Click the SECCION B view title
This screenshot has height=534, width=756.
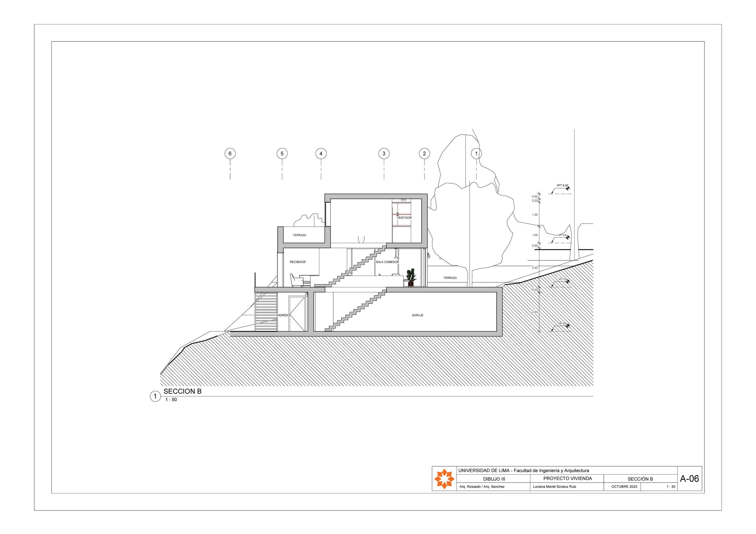pos(182,391)
